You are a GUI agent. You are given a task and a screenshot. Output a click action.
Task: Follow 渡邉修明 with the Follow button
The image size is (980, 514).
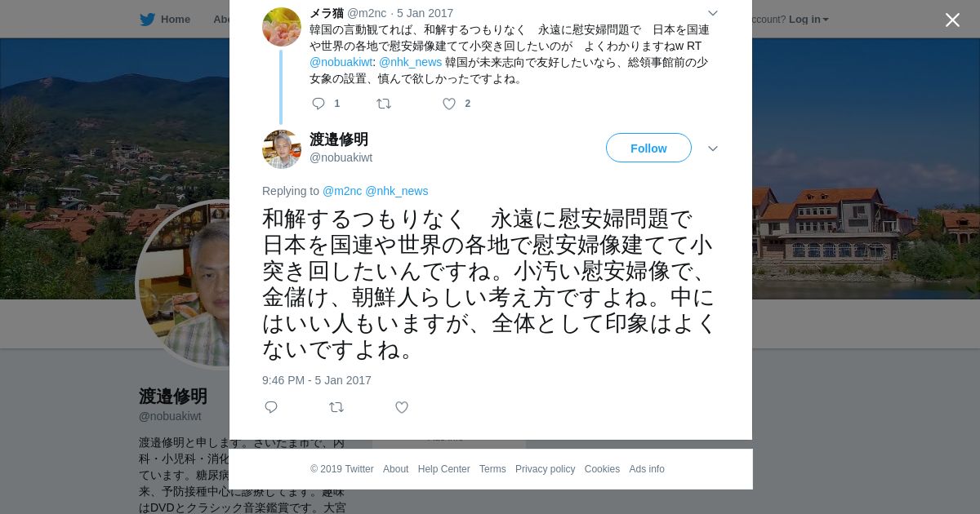point(648,148)
